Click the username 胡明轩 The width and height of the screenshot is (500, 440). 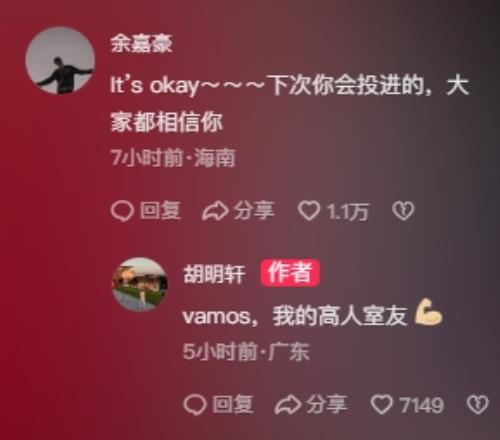pyautogui.click(x=214, y=274)
